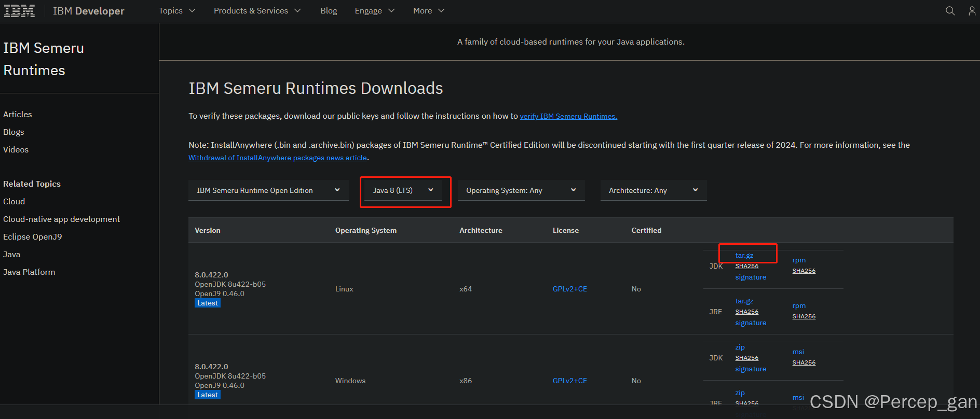Expand Products & Services menu
Screen dimensions: 980x419
tap(257, 11)
